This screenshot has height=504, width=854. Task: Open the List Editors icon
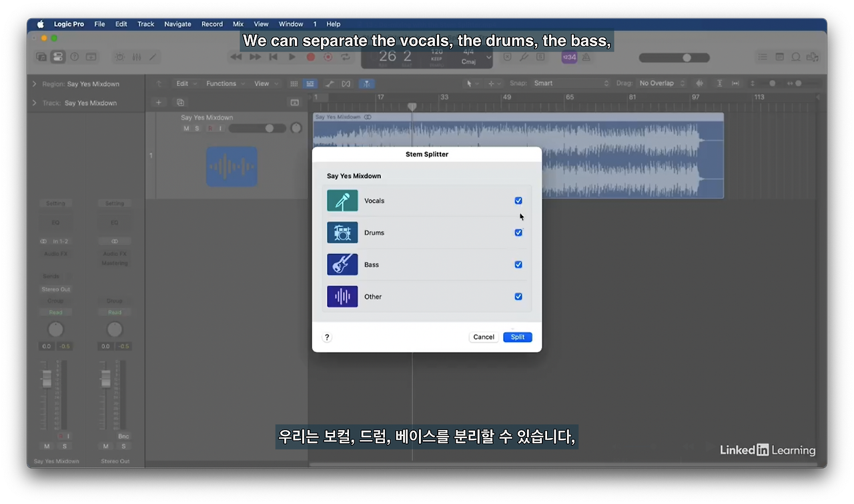pyautogui.click(x=763, y=57)
